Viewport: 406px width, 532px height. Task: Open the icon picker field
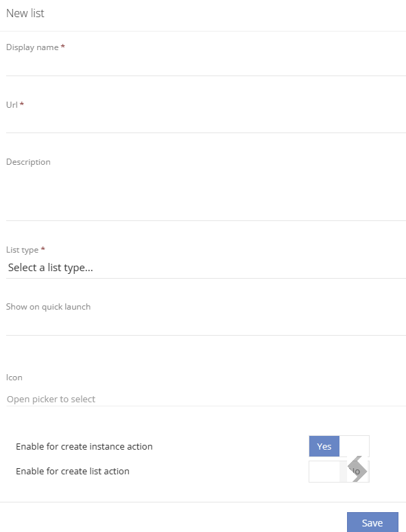206,399
